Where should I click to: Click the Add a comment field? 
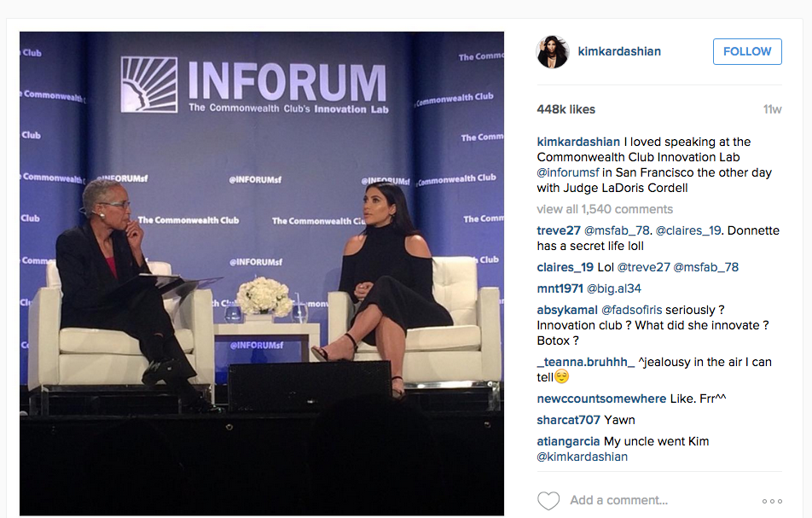[x=619, y=500]
